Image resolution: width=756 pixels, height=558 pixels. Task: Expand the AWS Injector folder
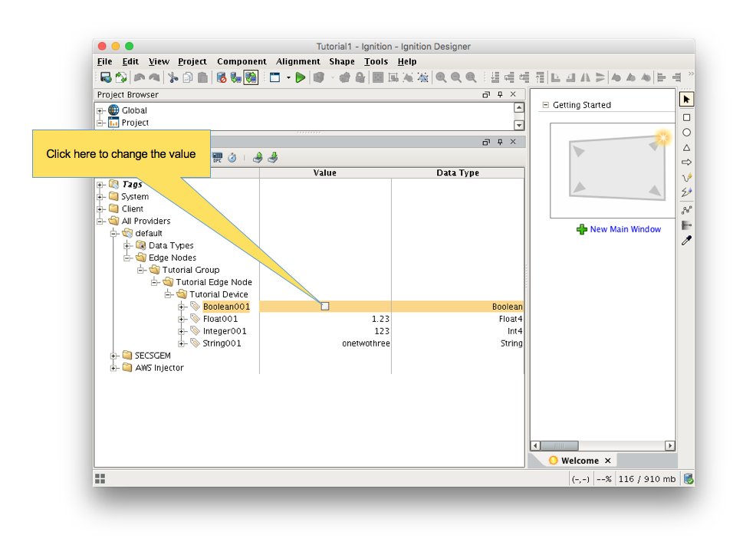tap(114, 368)
